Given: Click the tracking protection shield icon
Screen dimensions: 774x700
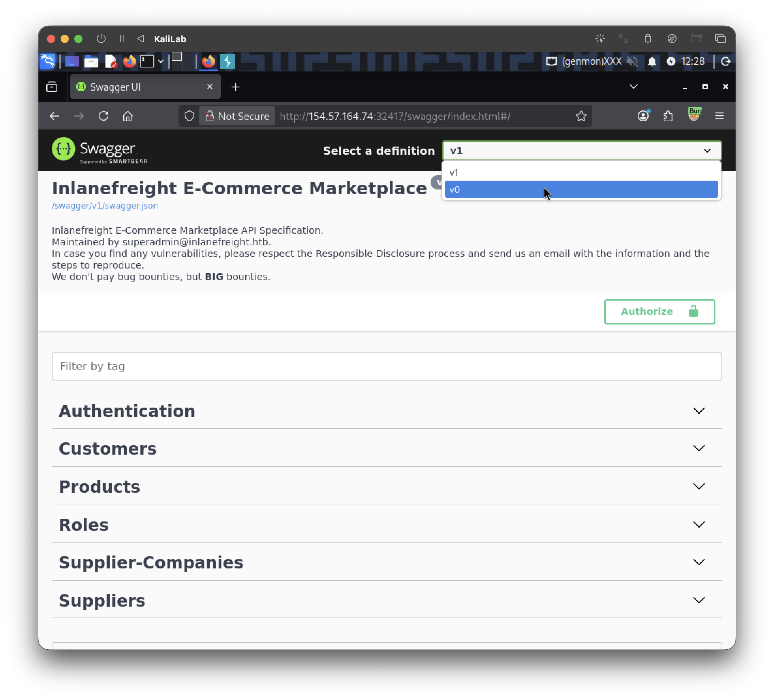Looking at the screenshot, I should tap(189, 116).
